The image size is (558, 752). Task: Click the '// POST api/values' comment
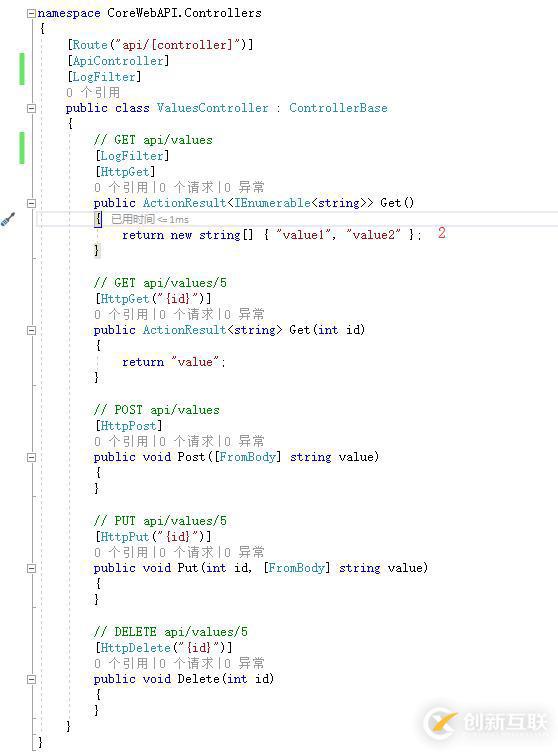[157, 410]
